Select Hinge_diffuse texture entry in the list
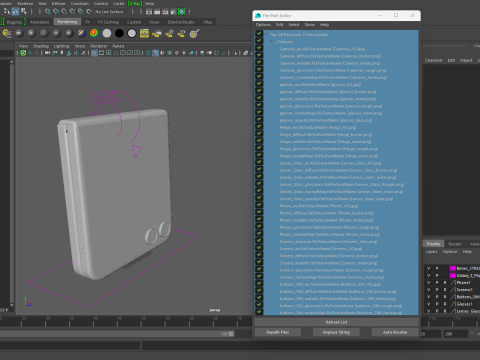Image resolution: width=480 pixels, height=360 pixels. pos(326,134)
